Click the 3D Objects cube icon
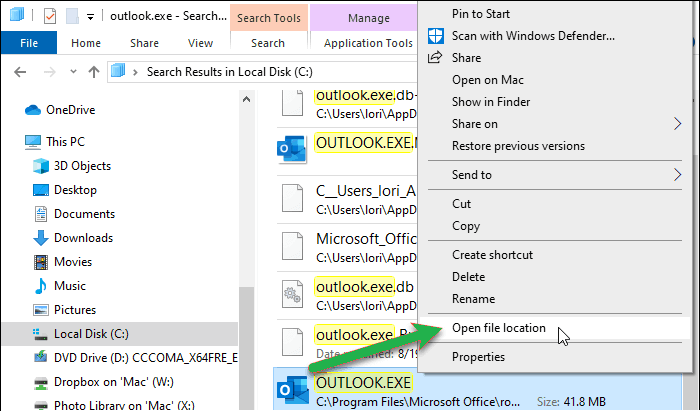Screen dimensions: 700x411 pos(41,166)
